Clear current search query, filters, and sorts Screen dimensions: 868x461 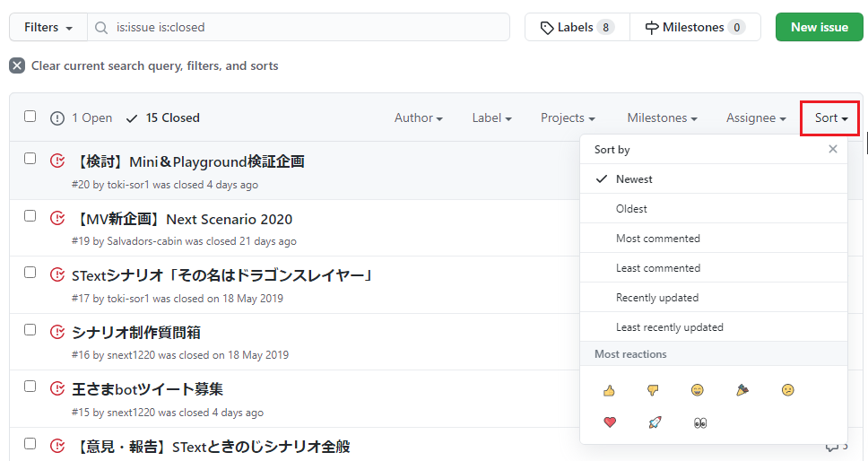[144, 65]
